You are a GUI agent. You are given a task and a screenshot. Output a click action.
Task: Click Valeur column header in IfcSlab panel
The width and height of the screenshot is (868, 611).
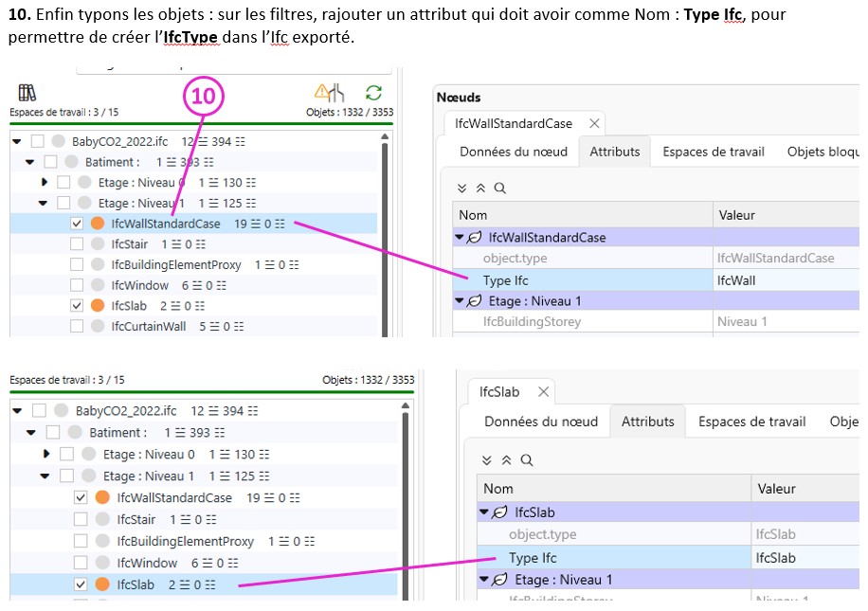click(777, 489)
